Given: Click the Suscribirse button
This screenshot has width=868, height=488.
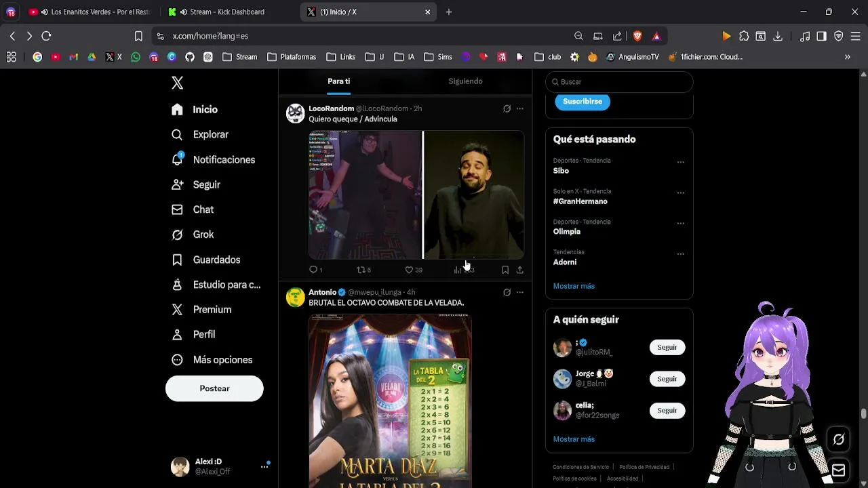Looking at the screenshot, I should pyautogui.click(x=583, y=102).
